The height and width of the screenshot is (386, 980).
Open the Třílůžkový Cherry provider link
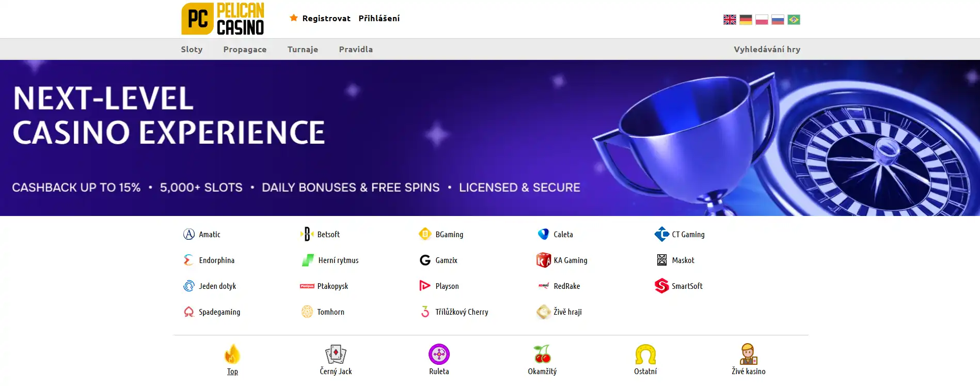tap(462, 312)
